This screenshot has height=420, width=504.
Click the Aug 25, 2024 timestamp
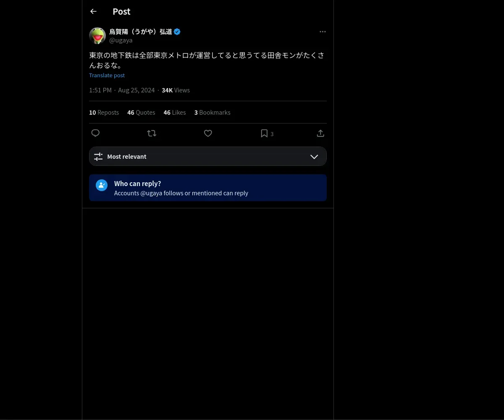(x=136, y=90)
